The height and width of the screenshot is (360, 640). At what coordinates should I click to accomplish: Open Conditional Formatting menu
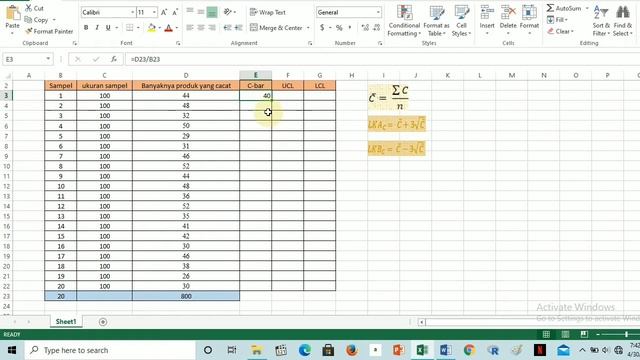[x=404, y=21]
